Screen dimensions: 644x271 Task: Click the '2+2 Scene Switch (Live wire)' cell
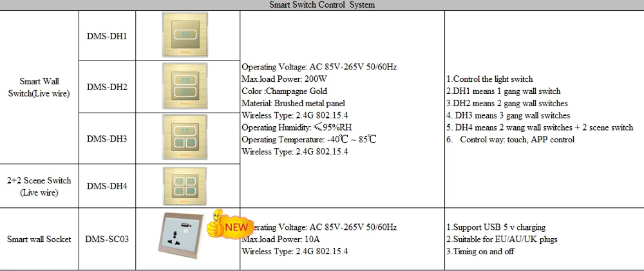39,186
